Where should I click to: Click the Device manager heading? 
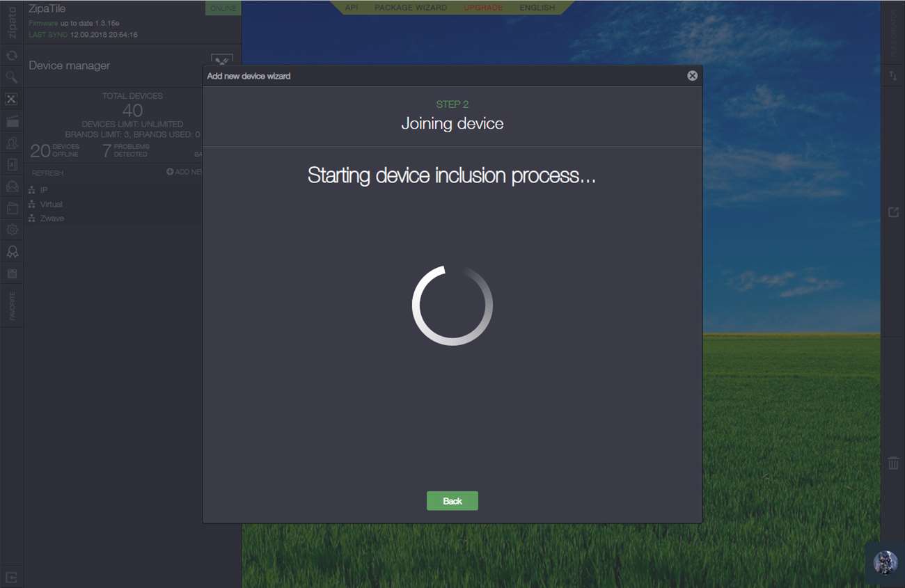pyautogui.click(x=70, y=65)
